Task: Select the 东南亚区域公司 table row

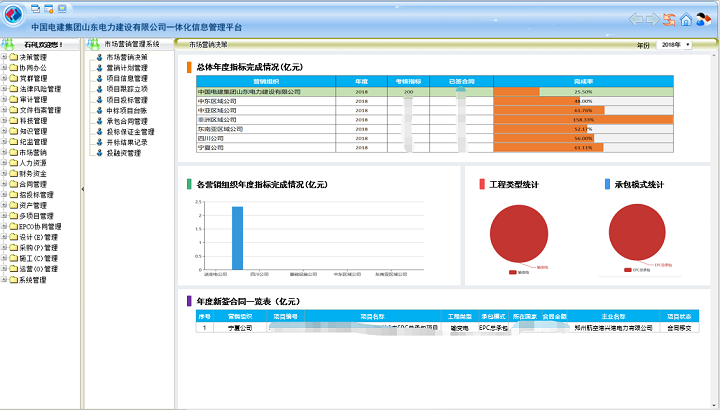Action: (x=434, y=129)
